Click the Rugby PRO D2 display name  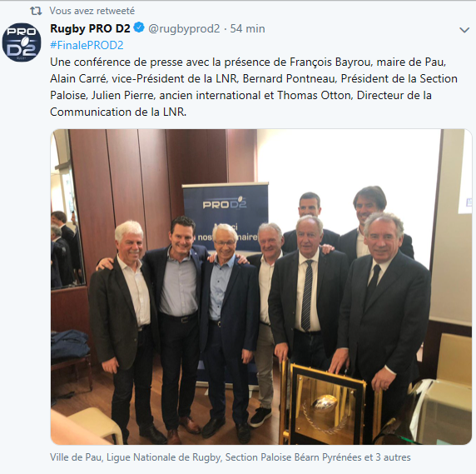point(90,28)
